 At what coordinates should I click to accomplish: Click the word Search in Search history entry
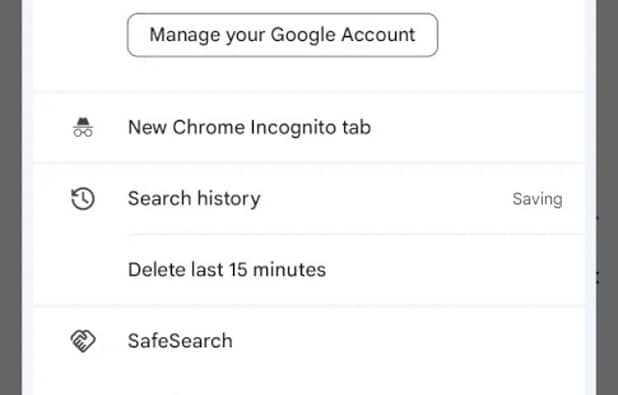pos(160,198)
